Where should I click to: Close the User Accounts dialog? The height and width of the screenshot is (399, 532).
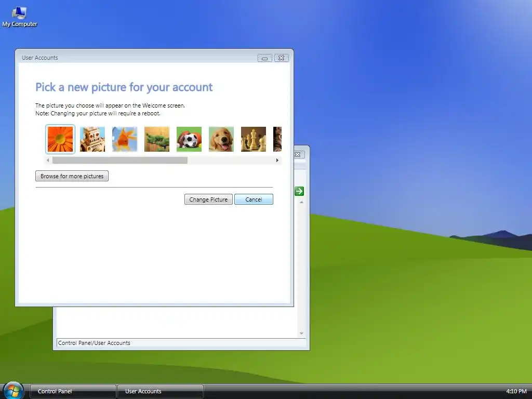[281, 58]
